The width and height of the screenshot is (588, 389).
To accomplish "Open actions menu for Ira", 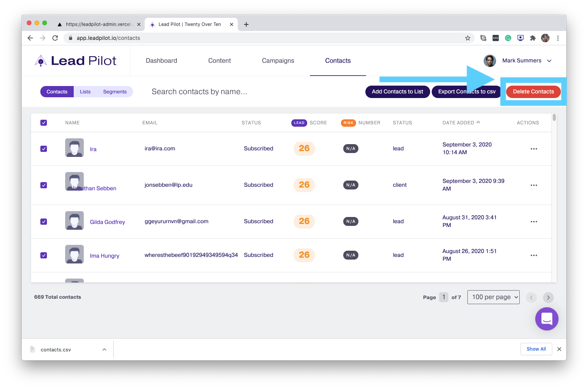I will (534, 149).
